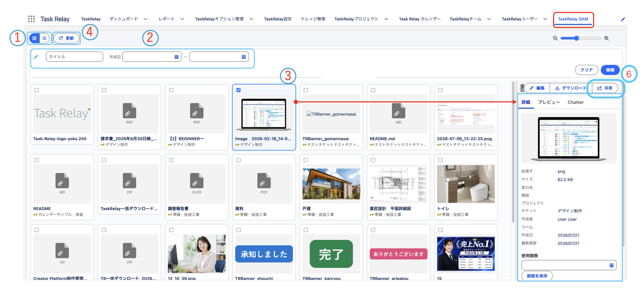
Task: Select checkbox on 請求書_2026年6月30日締 card
Action: (x=104, y=90)
